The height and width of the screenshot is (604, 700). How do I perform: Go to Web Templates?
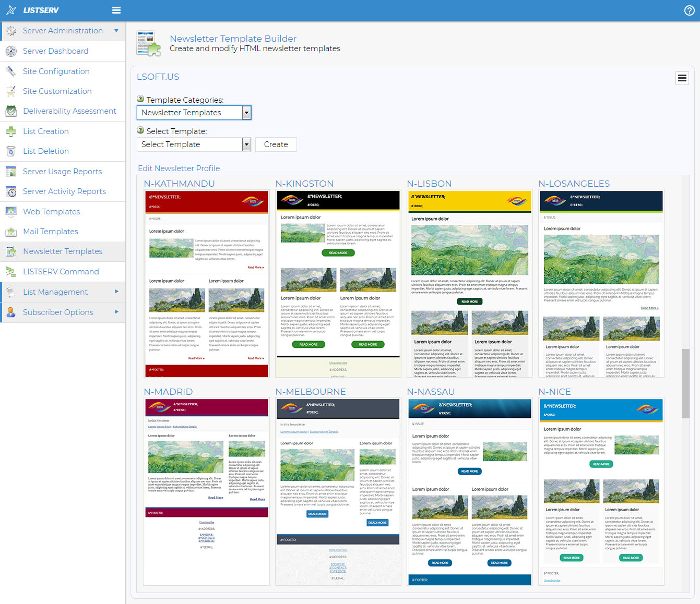point(52,212)
